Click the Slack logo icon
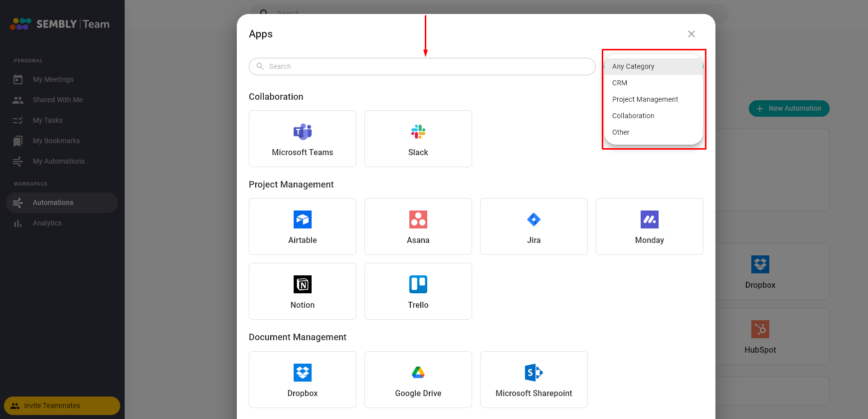 [418, 132]
